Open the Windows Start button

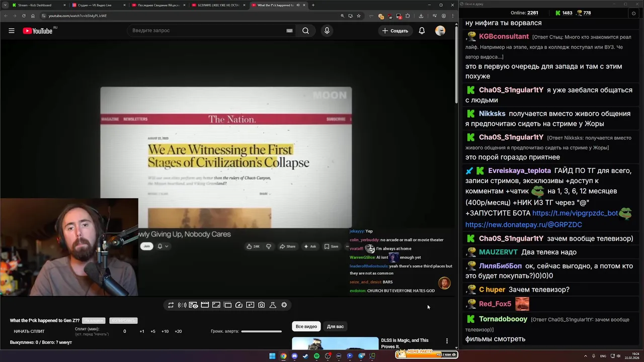tap(272, 356)
